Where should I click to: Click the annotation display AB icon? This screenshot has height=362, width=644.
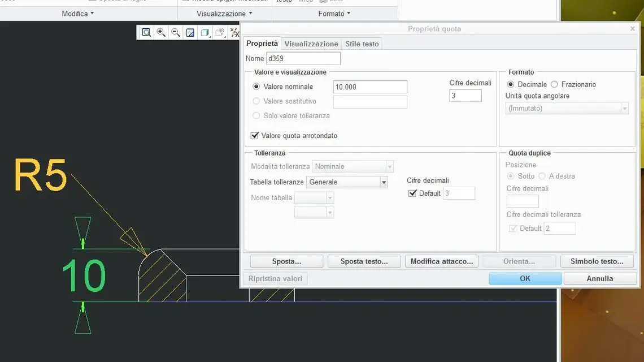[x=220, y=33]
